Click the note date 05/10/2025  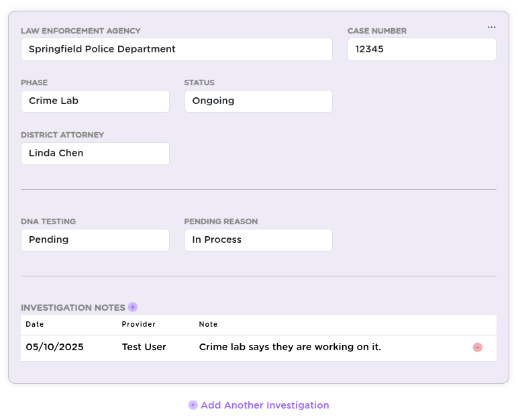54,347
